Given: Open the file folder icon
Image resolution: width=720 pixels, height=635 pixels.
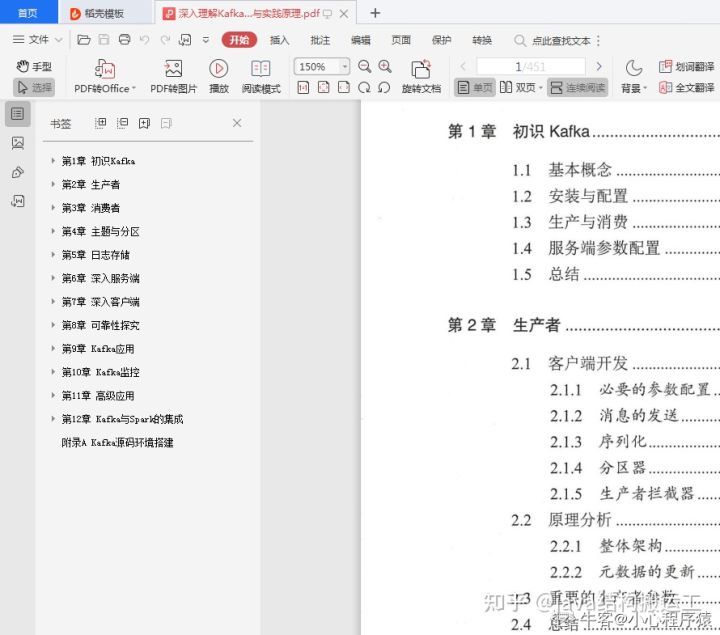Looking at the screenshot, I should click(84, 40).
